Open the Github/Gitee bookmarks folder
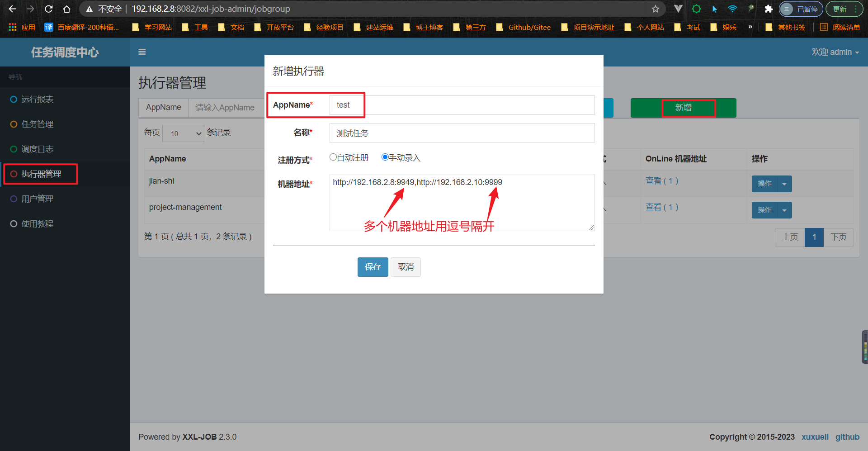 pyautogui.click(x=523, y=27)
